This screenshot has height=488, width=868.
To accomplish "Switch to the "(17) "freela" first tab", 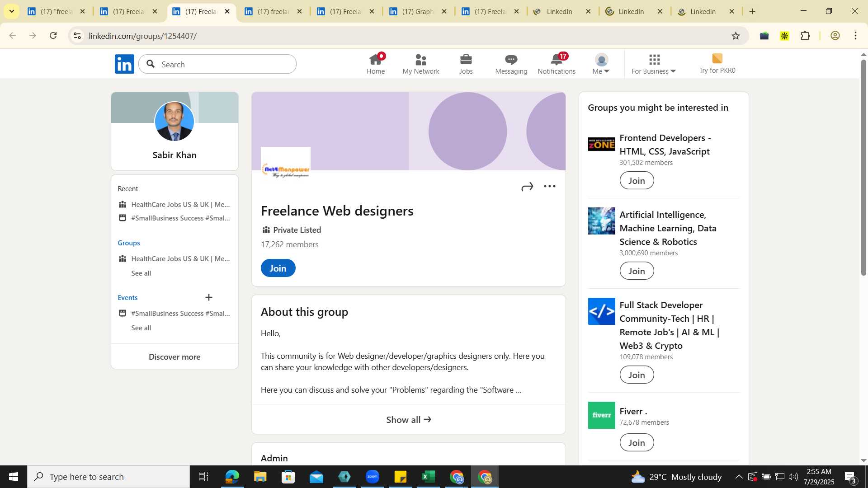I will pyautogui.click(x=56, y=11).
